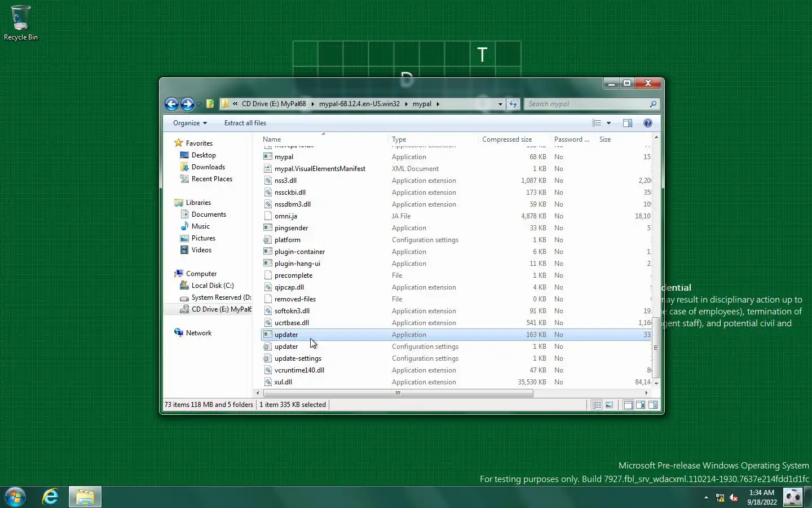The width and height of the screenshot is (812, 508).
Task: Open the Windows Start button
Action: pyautogui.click(x=15, y=497)
